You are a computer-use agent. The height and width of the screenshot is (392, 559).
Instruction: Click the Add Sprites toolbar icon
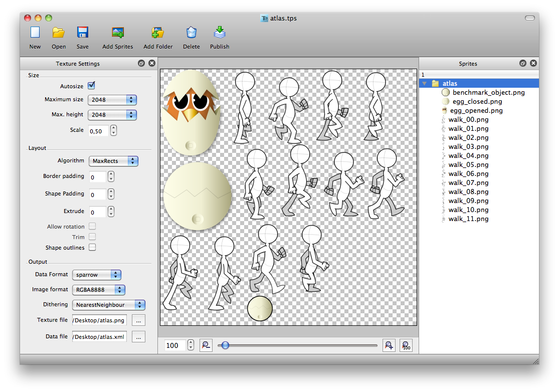point(118,33)
